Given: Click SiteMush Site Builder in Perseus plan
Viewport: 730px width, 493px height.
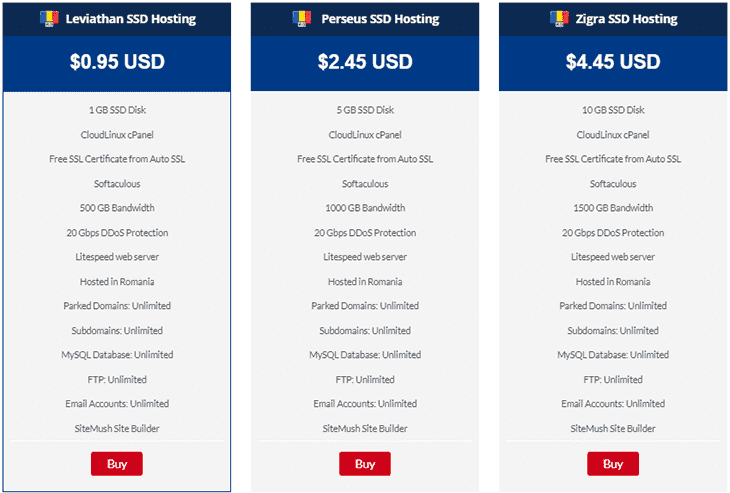Looking at the screenshot, I should tap(365, 428).
